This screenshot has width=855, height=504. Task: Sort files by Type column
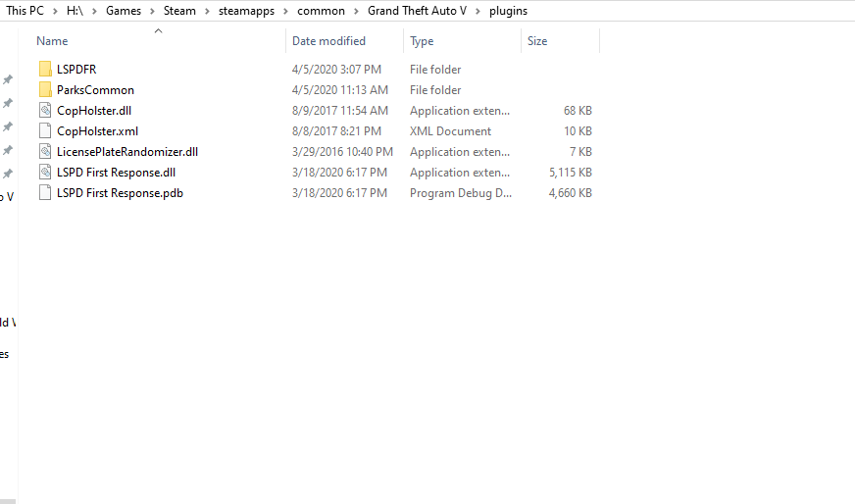tap(422, 41)
